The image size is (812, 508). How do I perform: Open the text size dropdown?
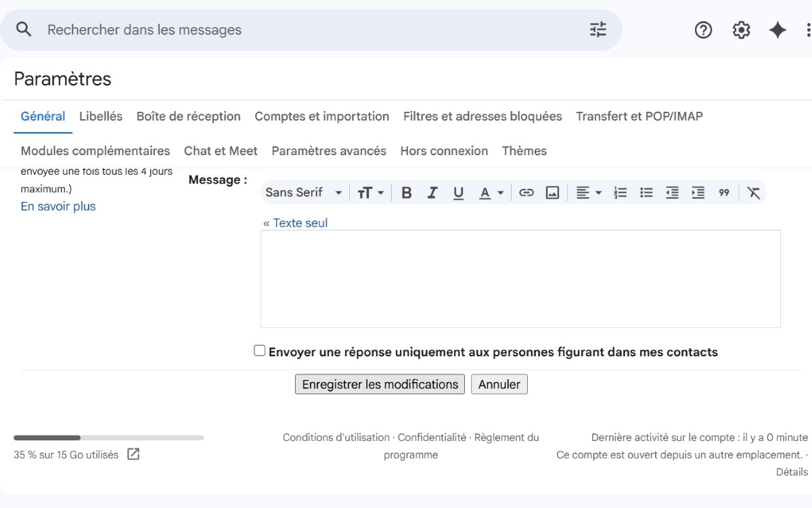point(370,192)
